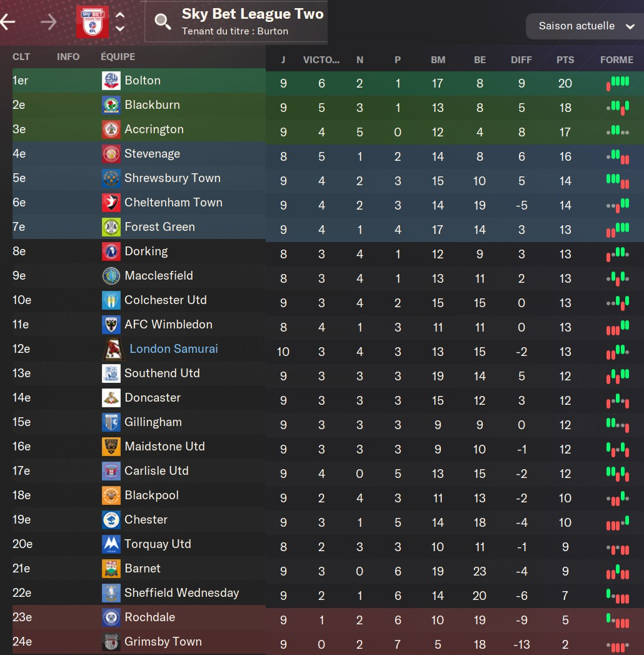Click the Bolton club crest

click(111, 81)
